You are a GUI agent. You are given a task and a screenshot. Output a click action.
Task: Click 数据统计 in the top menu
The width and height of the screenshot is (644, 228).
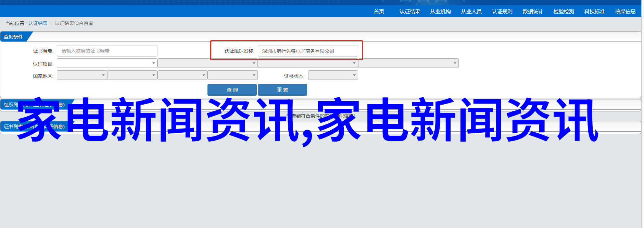coord(533,12)
